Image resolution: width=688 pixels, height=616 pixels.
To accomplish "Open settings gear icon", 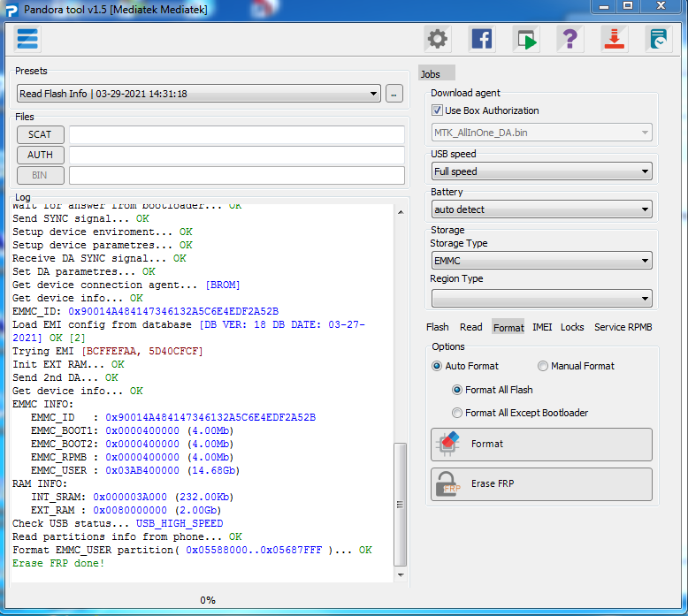I will coord(438,39).
